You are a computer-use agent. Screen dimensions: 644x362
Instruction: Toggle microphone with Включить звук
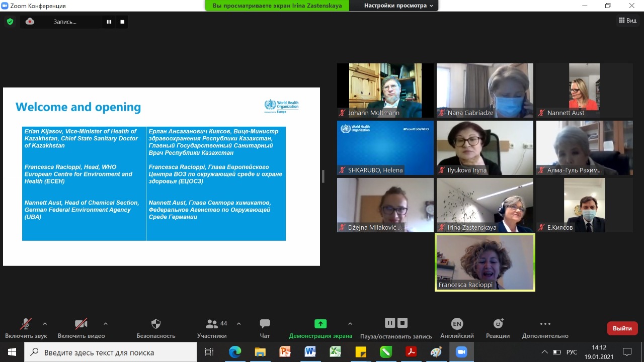pyautogui.click(x=26, y=324)
